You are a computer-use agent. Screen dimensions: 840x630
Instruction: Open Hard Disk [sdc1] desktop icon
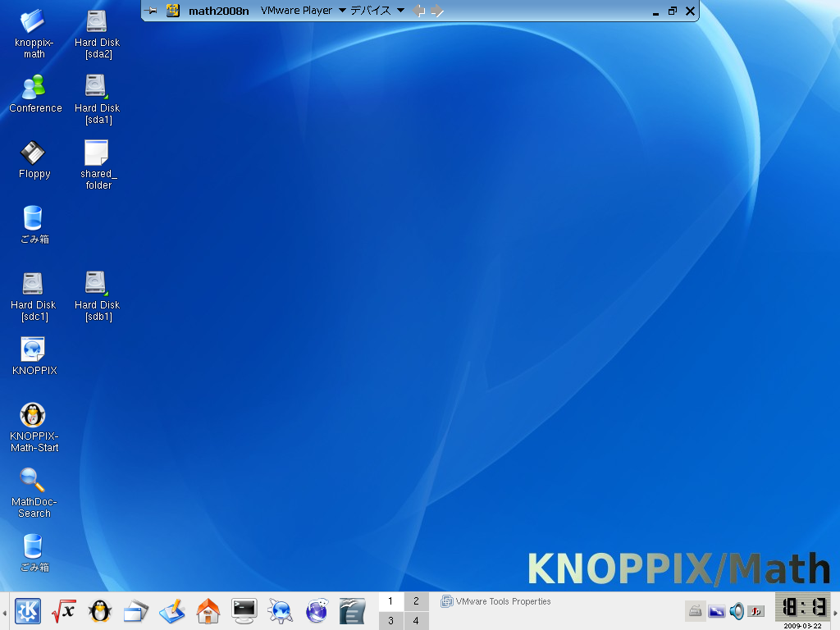(33, 284)
